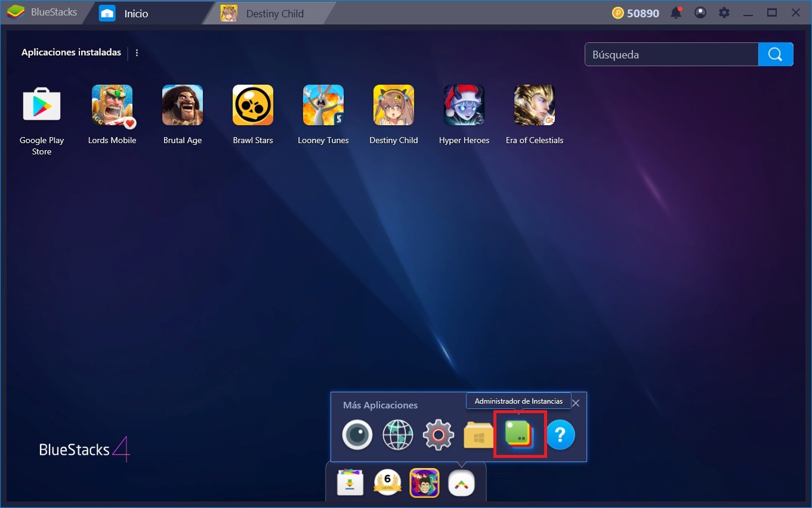
Task: Open the app installer dock icon
Action: (x=350, y=482)
